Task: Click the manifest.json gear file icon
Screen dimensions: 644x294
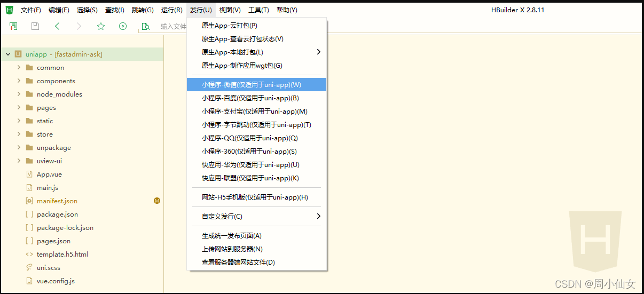Action: click(29, 201)
